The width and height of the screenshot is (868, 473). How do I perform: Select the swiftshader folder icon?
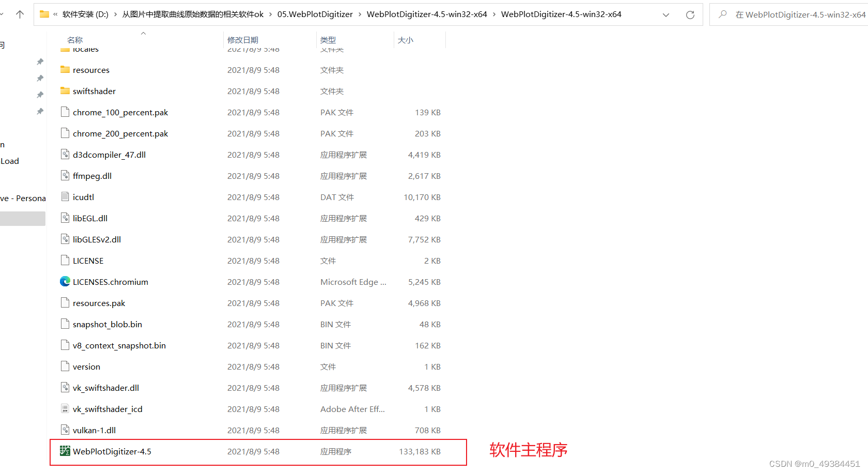65,91
